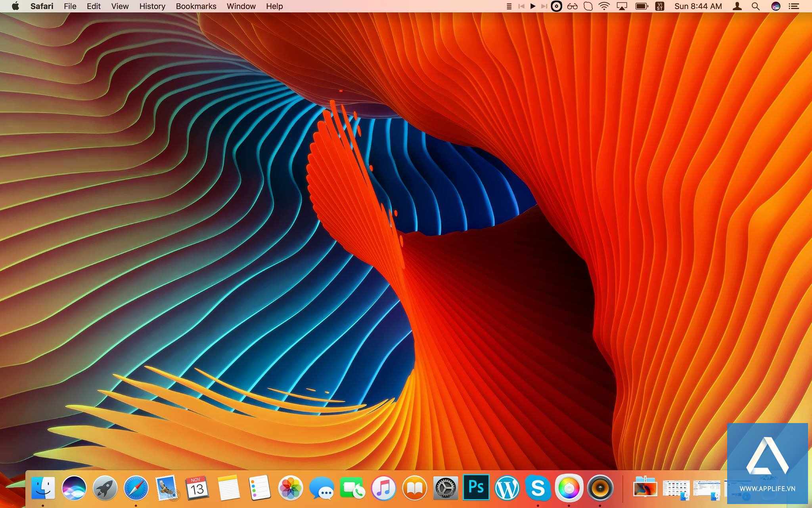Launch the WordPress app in Dock
Image resolution: width=812 pixels, height=508 pixels.
[507, 487]
